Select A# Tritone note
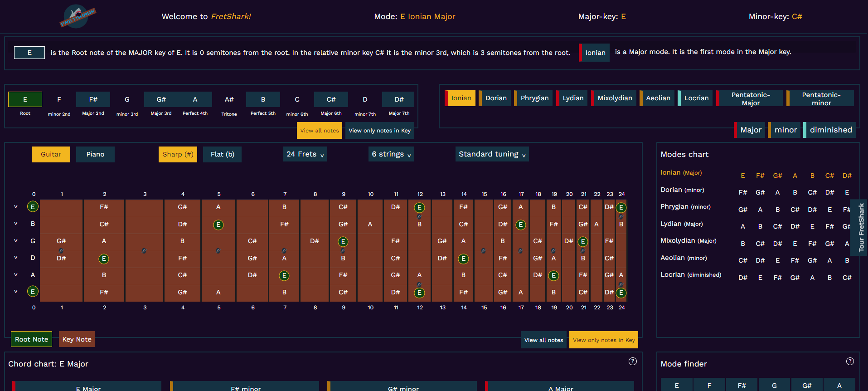The image size is (868, 391). coord(229,99)
